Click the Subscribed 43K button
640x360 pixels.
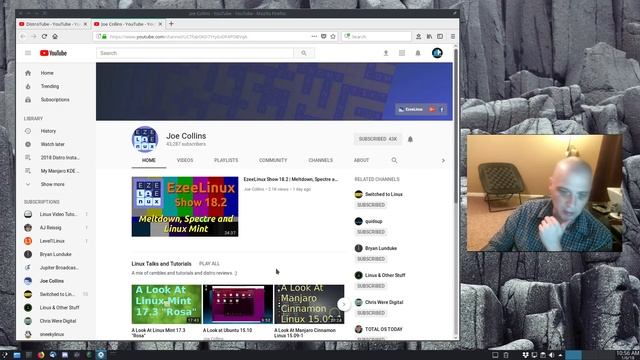pyautogui.click(x=378, y=139)
